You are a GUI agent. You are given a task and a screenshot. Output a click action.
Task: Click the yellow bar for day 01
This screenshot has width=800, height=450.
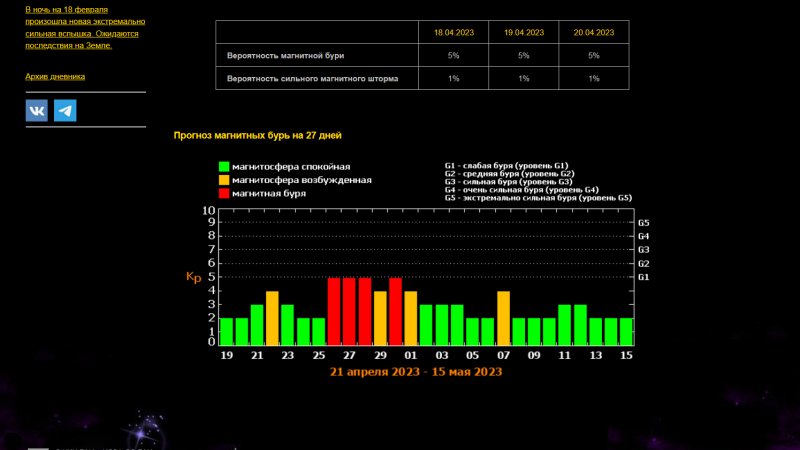point(411,318)
